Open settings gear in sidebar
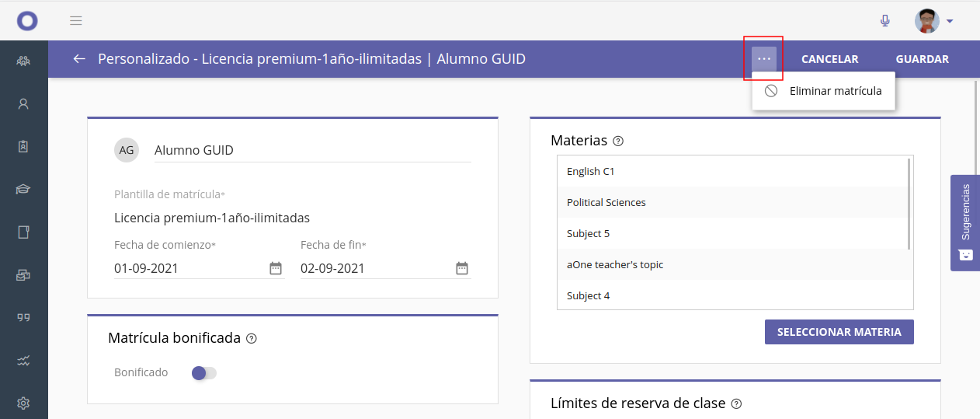Screen dimensions: 980x419 [x=23, y=403]
